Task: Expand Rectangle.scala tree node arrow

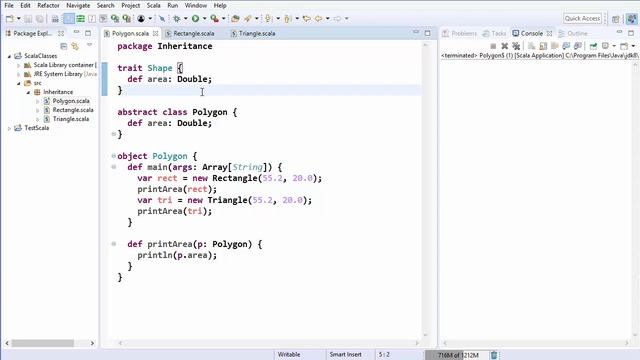Action: [x=38, y=110]
